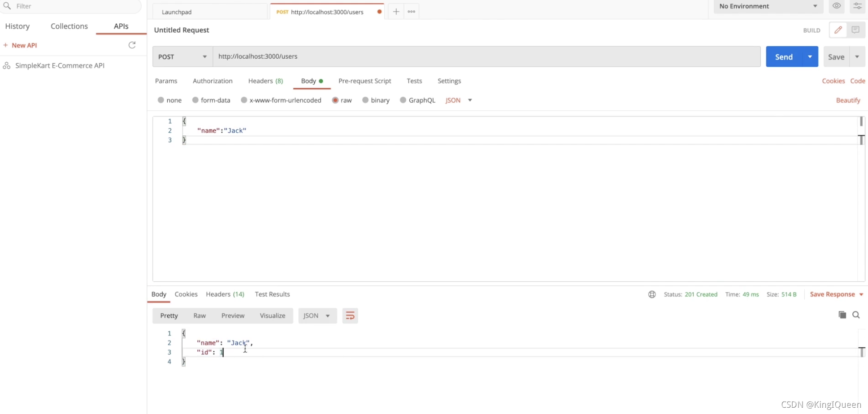Switch to the Authorization tab

[213, 81]
